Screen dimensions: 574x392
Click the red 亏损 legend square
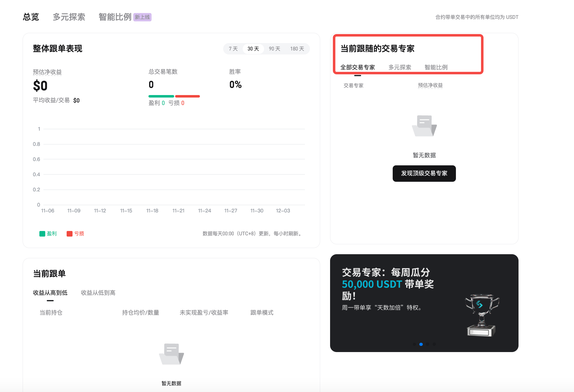pos(70,233)
